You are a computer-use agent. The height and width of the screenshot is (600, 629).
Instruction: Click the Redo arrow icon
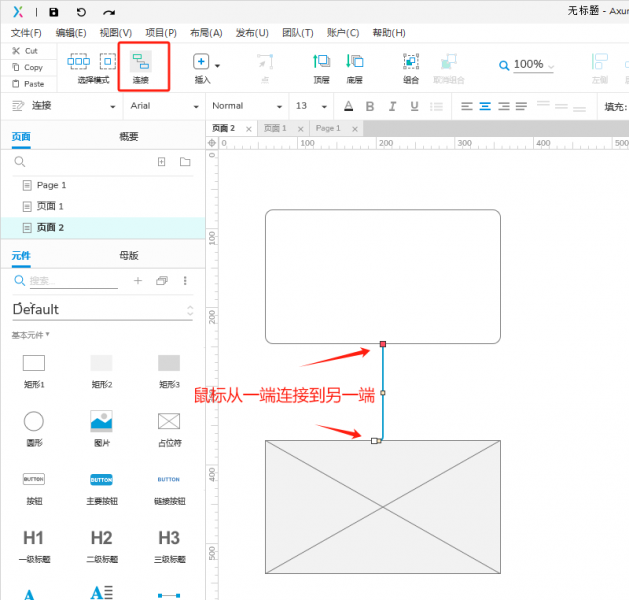(109, 12)
